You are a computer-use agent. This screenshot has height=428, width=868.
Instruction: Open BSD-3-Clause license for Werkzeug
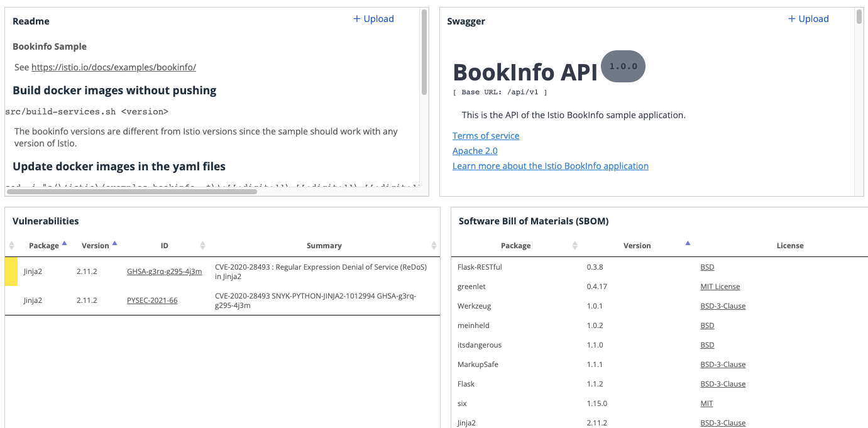click(x=723, y=306)
